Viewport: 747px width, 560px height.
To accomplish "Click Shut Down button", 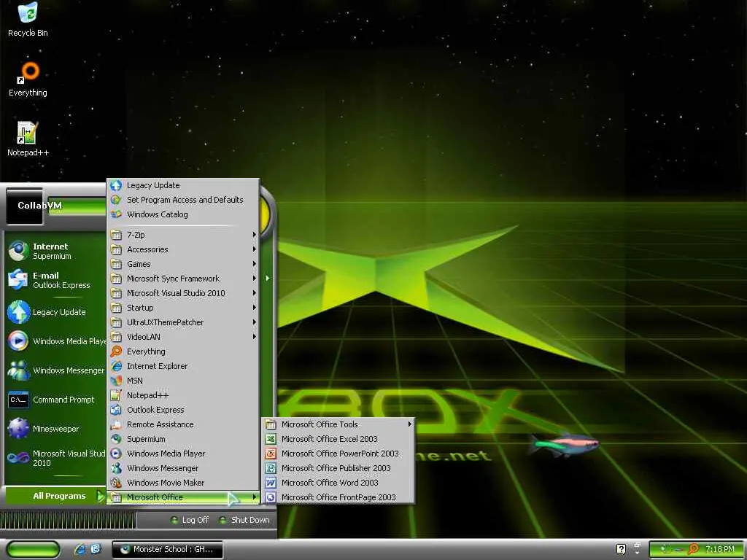I will 244,520.
